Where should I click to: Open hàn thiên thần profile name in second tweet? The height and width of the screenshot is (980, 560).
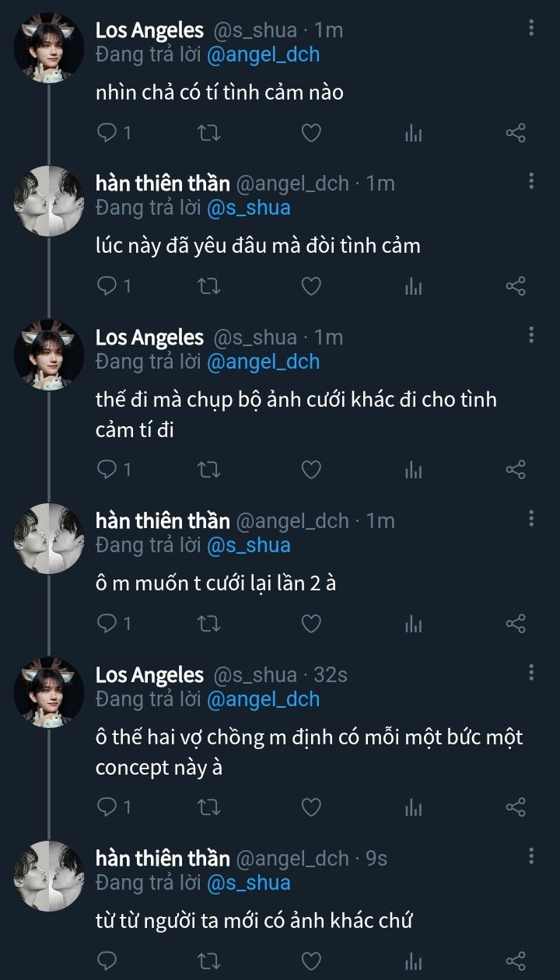[163, 184]
